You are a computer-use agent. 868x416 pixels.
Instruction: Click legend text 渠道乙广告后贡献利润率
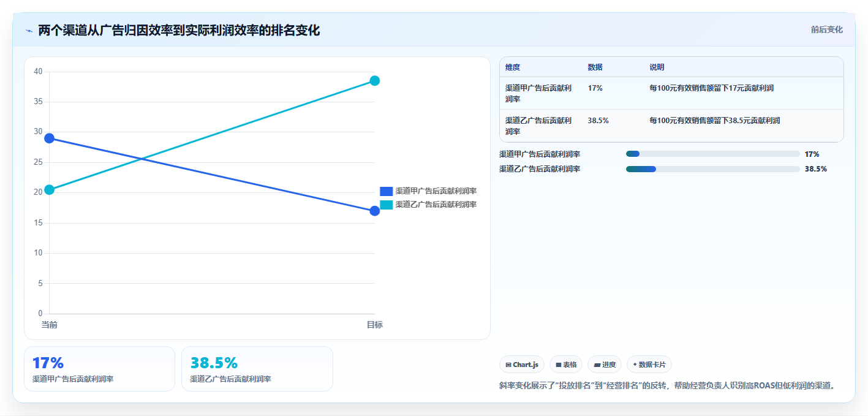pos(436,205)
